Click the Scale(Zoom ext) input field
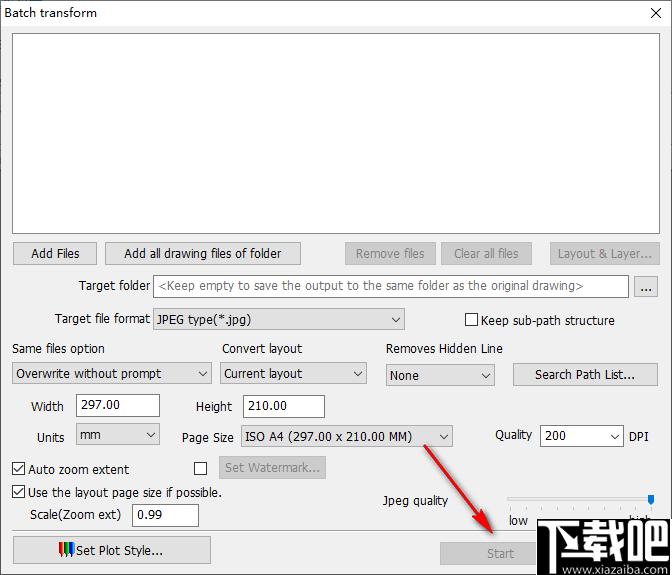This screenshot has width=672, height=575. (x=165, y=515)
